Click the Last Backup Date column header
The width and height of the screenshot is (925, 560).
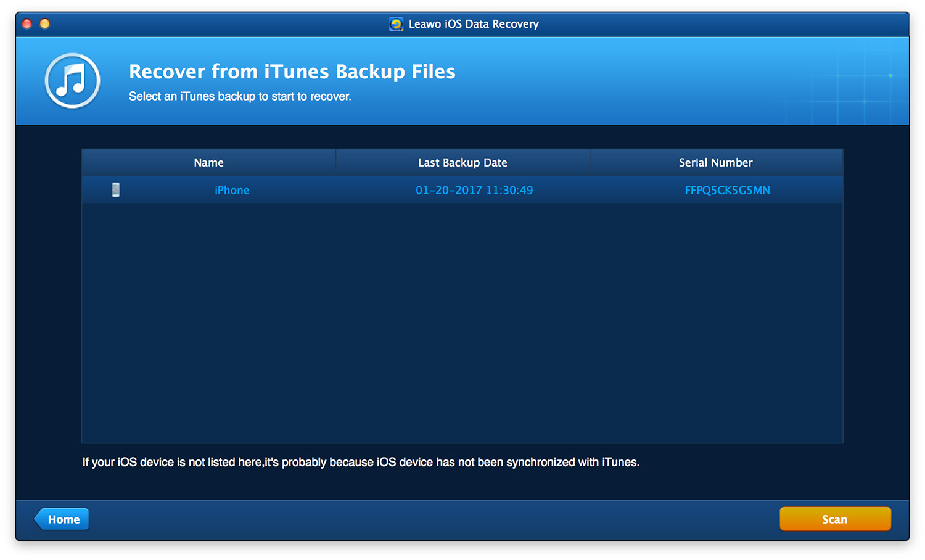[462, 163]
